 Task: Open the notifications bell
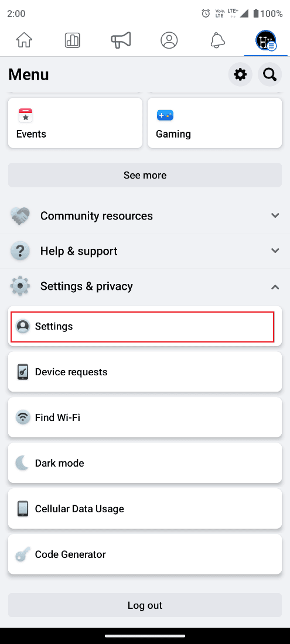218,40
